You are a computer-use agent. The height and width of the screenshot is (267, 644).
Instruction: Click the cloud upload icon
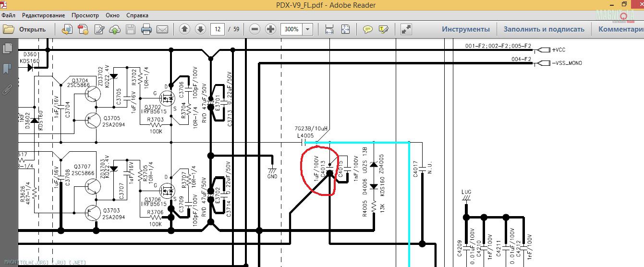[115, 29]
